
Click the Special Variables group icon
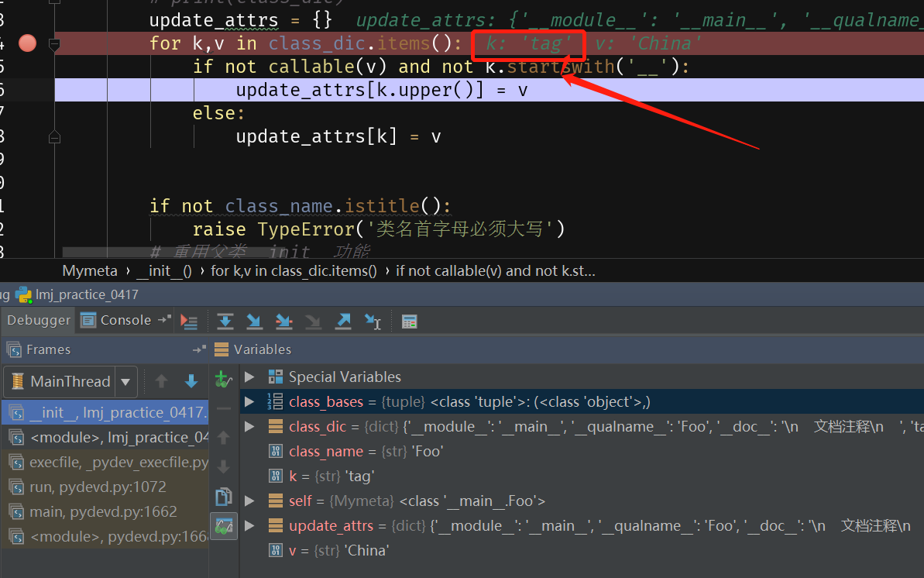(275, 377)
